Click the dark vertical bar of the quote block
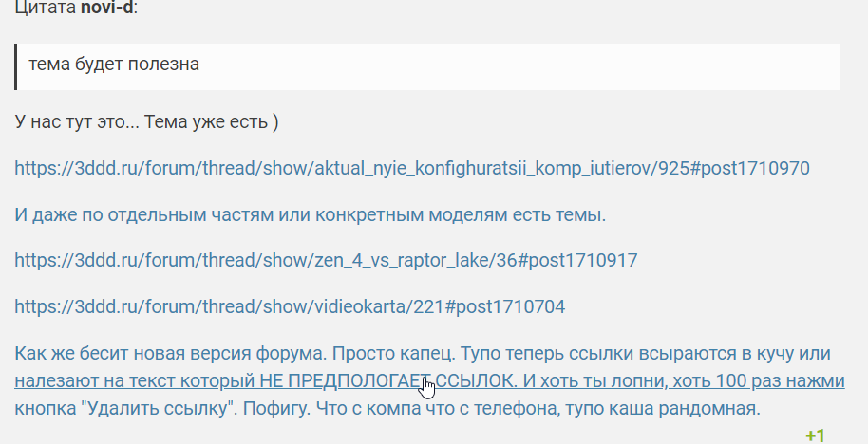Image resolution: width=868 pixels, height=444 pixels. [17, 66]
